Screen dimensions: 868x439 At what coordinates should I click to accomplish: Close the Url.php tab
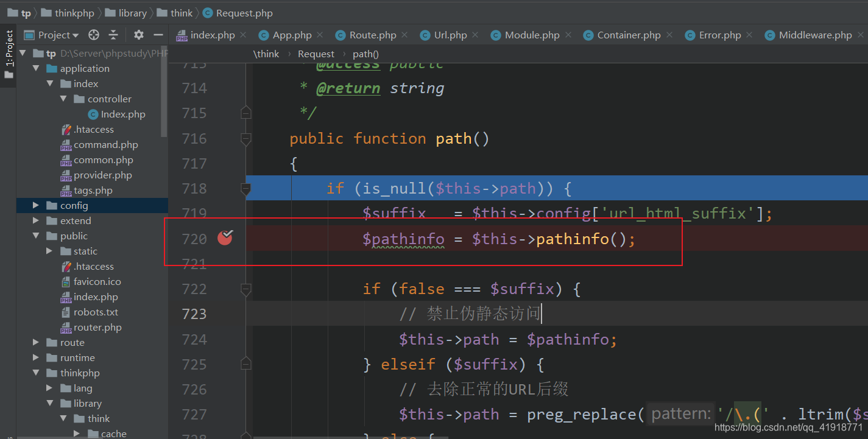[475, 35]
